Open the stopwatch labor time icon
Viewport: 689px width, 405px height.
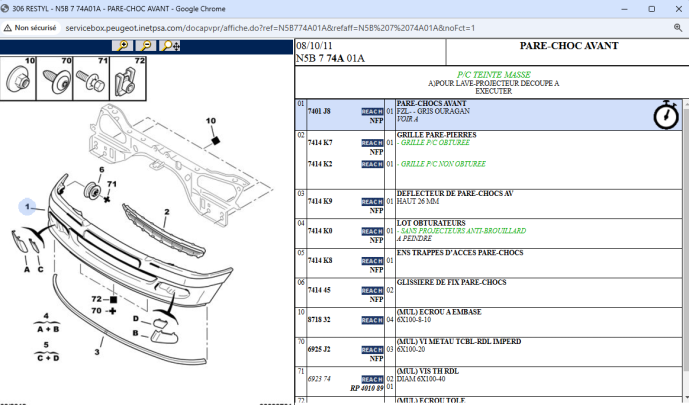[666, 115]
